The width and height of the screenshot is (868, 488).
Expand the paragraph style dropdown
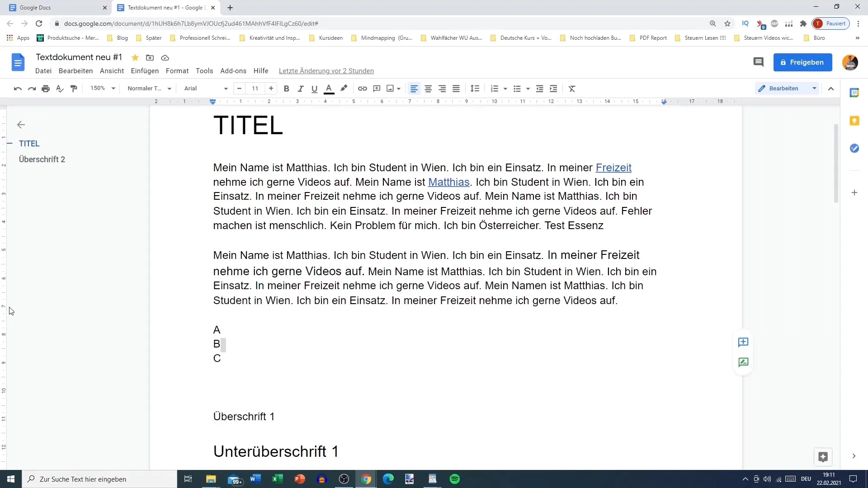pyautogui.click(x=170, y=88)
